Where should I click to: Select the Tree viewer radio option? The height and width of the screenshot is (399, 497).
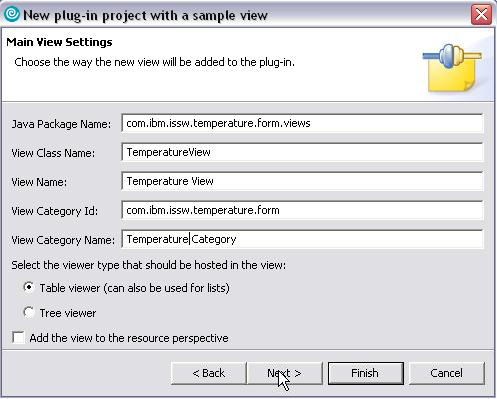(x=29, y=313)
